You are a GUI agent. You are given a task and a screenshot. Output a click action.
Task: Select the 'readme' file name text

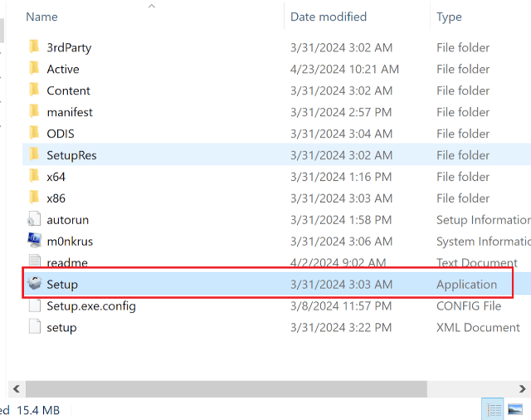click(67, 262)
